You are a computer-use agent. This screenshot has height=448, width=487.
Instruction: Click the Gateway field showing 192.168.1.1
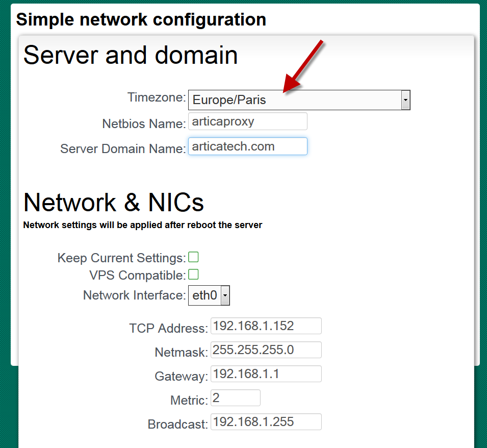pyautogui.click(x=266, y=374)
